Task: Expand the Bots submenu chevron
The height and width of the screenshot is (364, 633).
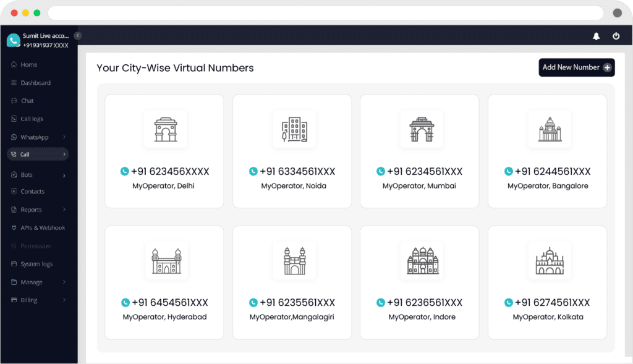Action: point(64,176)
